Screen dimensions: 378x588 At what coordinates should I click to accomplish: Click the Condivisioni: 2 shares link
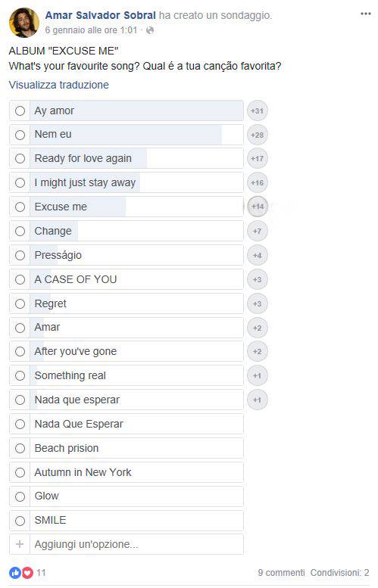point(339,573)
